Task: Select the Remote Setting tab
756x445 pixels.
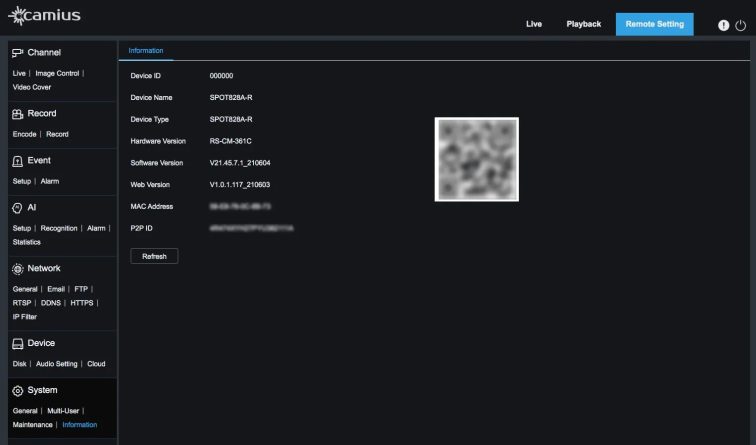Action: (x=654, y=24)
